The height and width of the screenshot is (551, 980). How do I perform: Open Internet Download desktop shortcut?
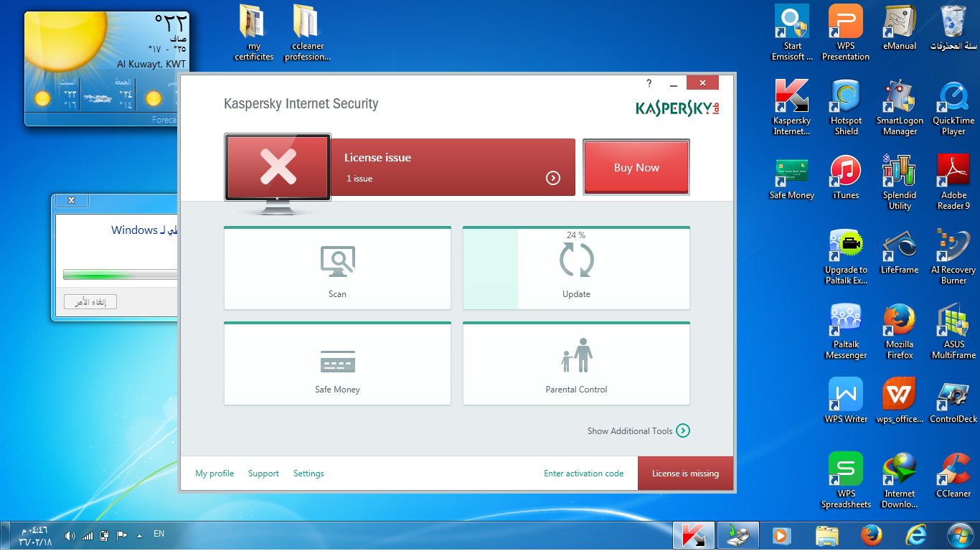coord(900,480)
